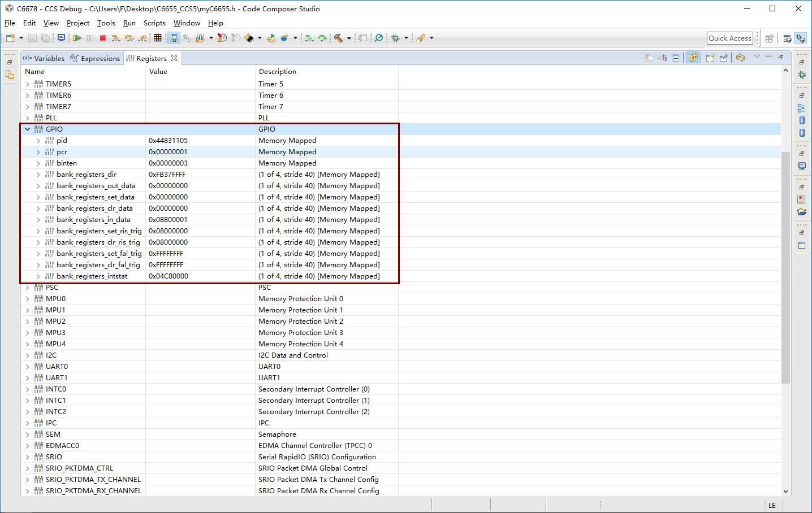Viewport: 812px width, 513px height.
Task: Click the grid-shaped toolbar icon
Action: [x=158, y=38]
